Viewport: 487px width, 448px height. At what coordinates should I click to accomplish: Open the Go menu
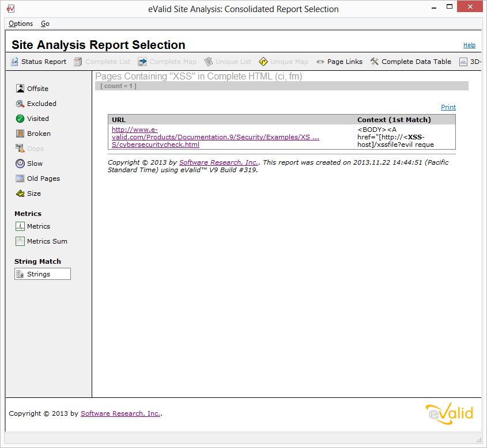[x=46, y=24]
